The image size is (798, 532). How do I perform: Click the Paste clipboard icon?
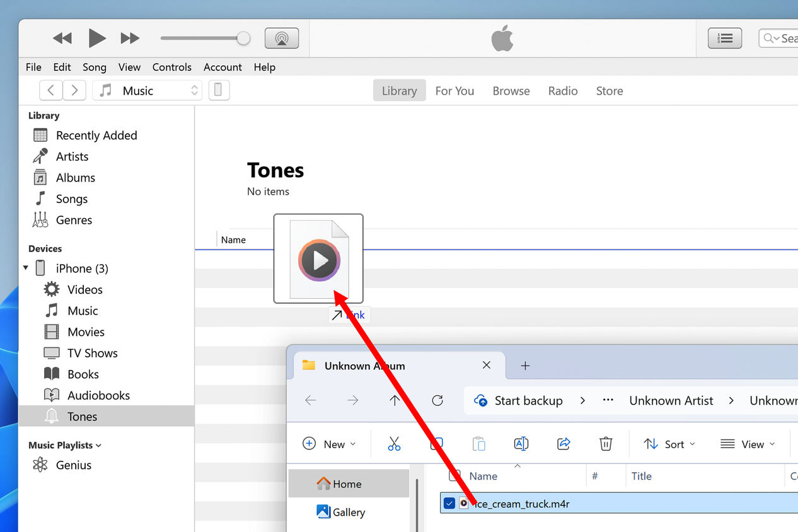[478, 444]
